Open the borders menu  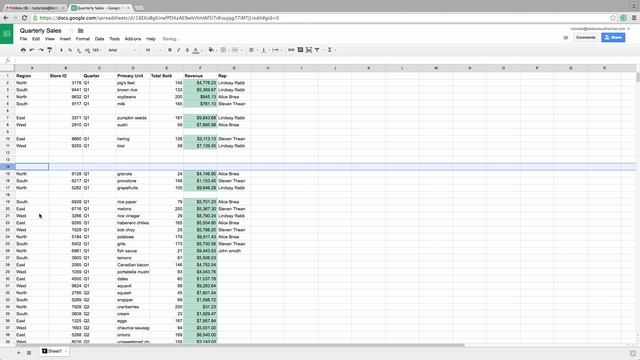[224, 50]
